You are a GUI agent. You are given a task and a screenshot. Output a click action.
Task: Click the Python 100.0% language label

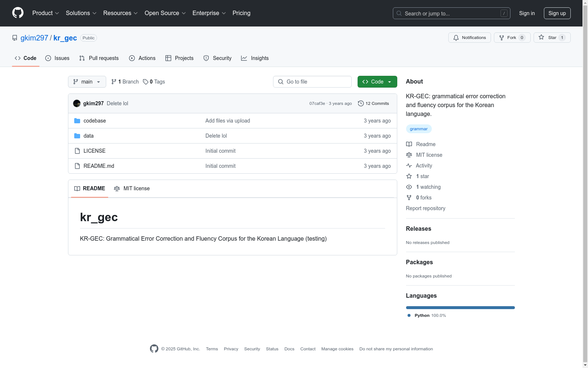click(430, 315)
